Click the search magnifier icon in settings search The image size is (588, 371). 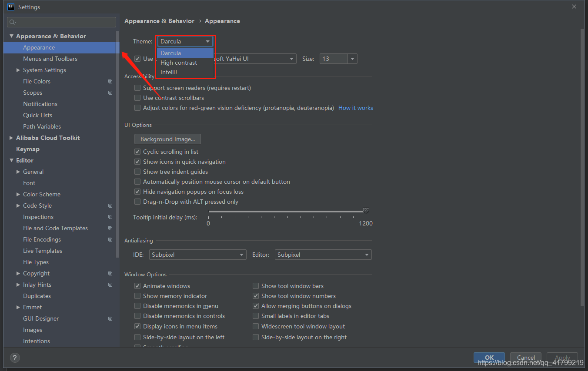point(12,22)
